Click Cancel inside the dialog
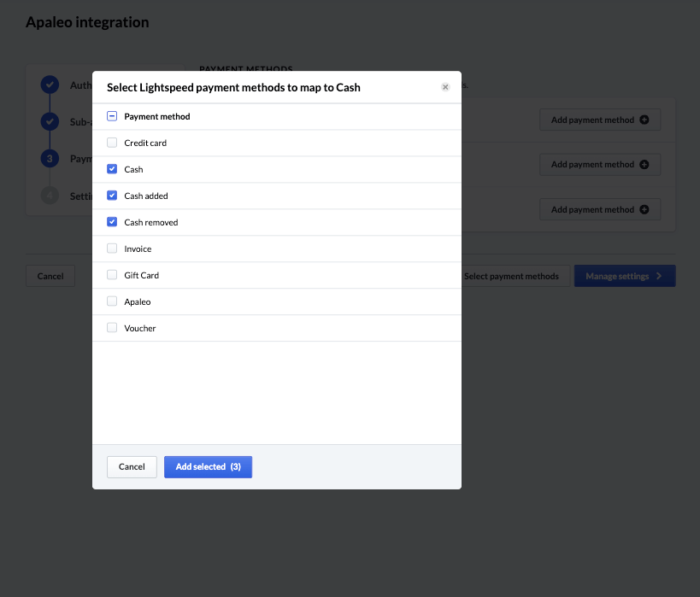Viewport: 700px width, 597px height. pyautogui.click(x=132, y=466)
